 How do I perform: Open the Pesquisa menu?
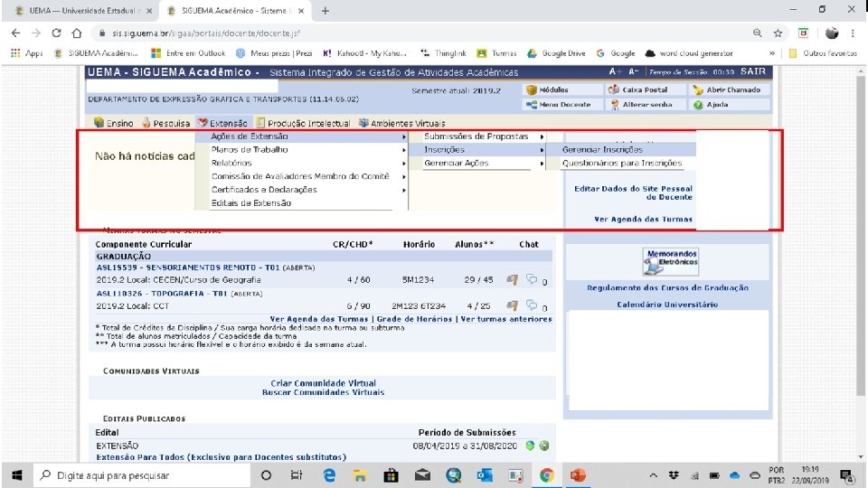pyautogui.click(x=165, y=123)
